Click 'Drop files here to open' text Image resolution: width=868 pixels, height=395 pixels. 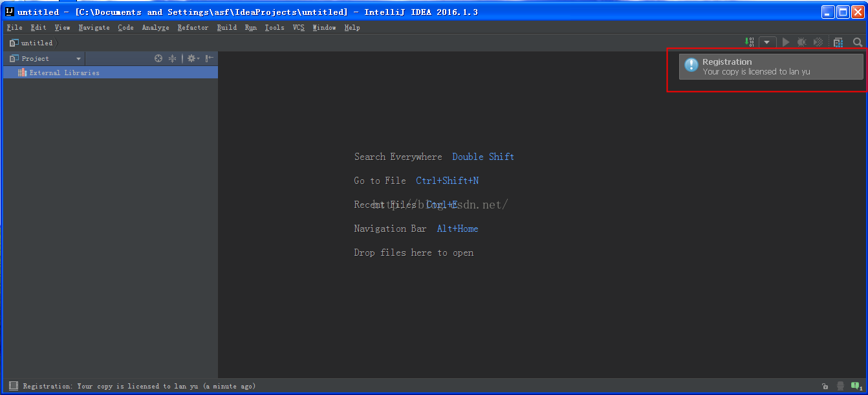pos(414,253)
